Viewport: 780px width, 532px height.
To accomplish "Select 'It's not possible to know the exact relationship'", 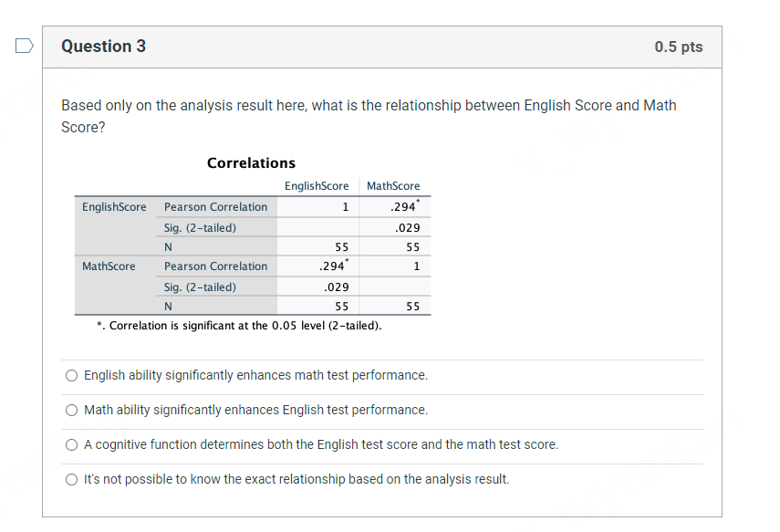I will pyautogui.click(x=71, y=479).
